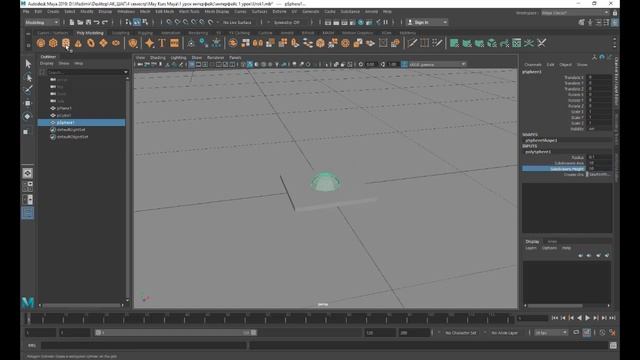Open the Sign In dropdown
Viewport: 640px width, 360px height.
click(x=427, y=22)
